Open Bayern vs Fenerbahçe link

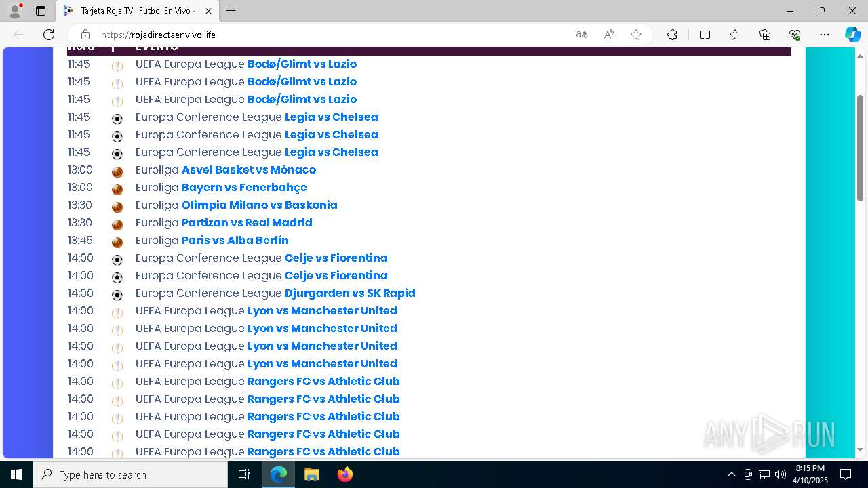coord(244,187)
